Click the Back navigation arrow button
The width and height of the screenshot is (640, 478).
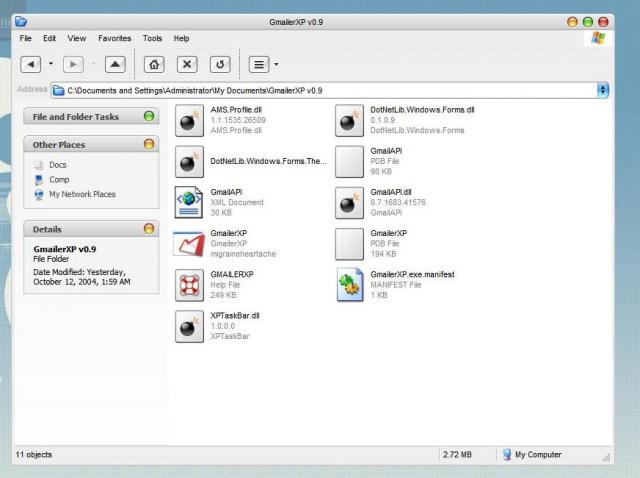pyautogui.click(x=31, y=64)
